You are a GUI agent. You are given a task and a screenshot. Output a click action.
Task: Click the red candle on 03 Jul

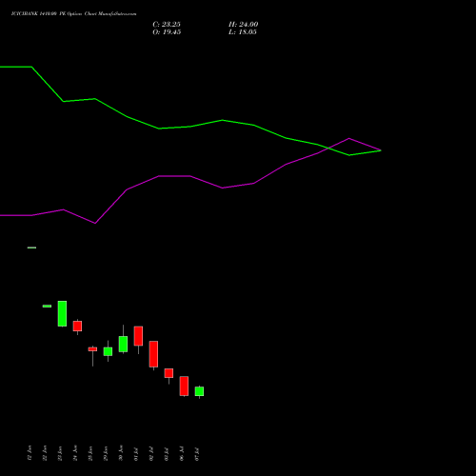click(x=169, y=373)
